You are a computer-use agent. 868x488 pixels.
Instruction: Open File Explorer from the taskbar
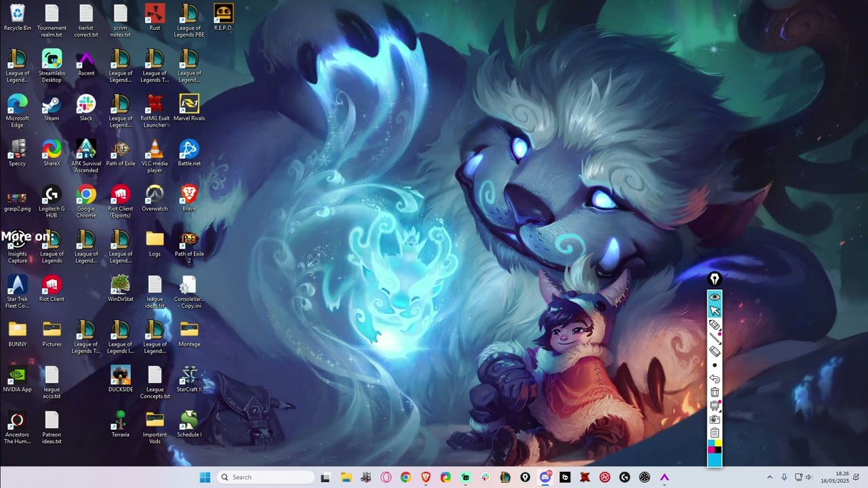[x=345, y=477]
